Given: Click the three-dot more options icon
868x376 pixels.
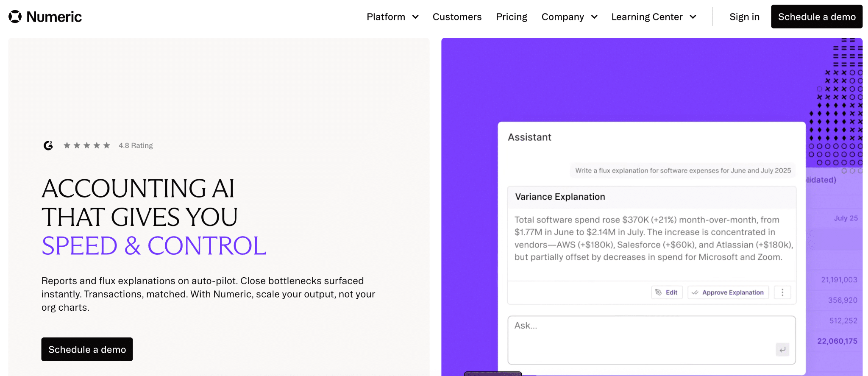Looking at the screenshot, I should point(782,292).
